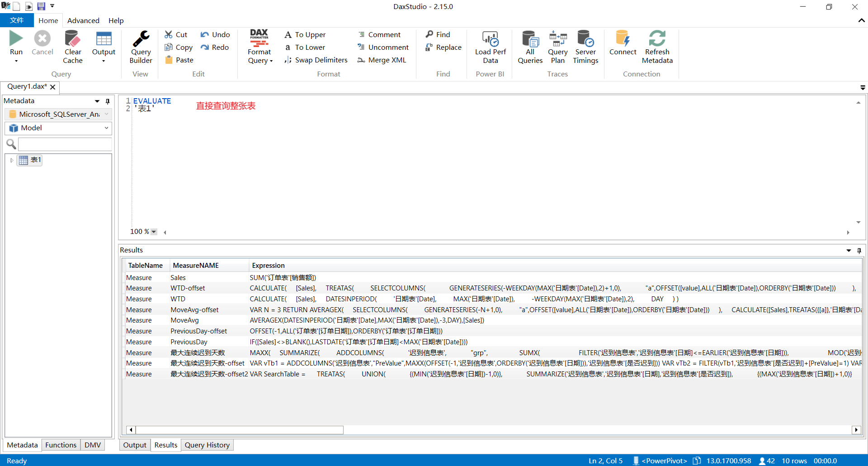
Task: Toggle the Server Timings trace
Action: [585, 47]
